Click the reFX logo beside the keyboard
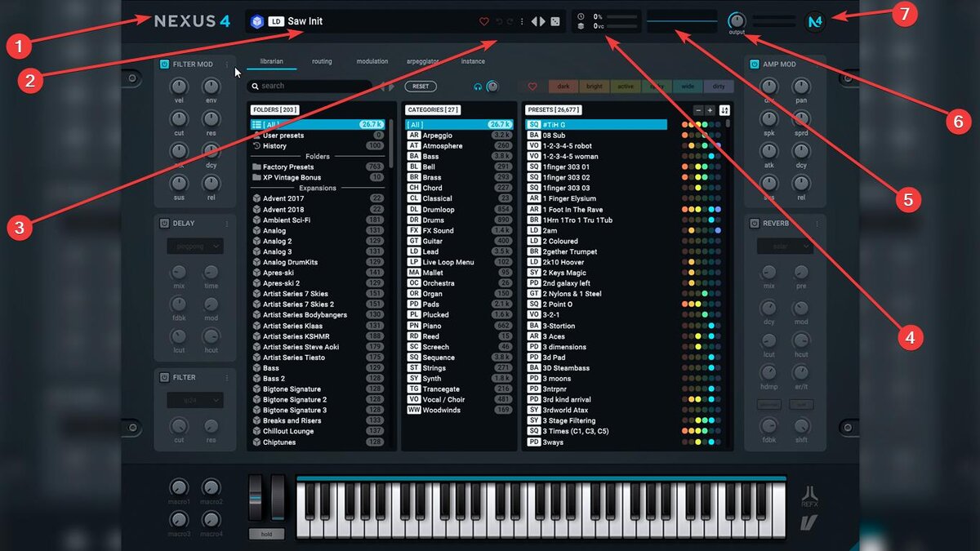The height and width of the screenshot is (551, 980). click(x=808, y=495)
